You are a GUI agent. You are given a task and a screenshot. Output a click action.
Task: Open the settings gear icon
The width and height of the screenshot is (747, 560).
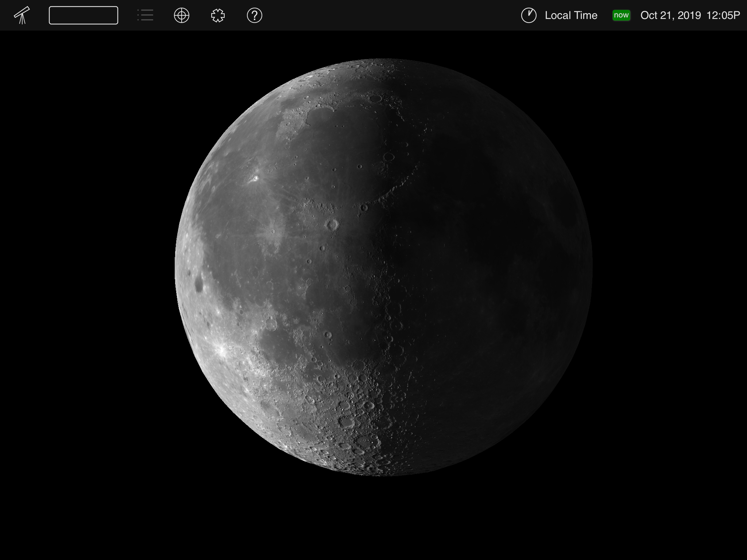pyautogui.click(x=218, y=15)
